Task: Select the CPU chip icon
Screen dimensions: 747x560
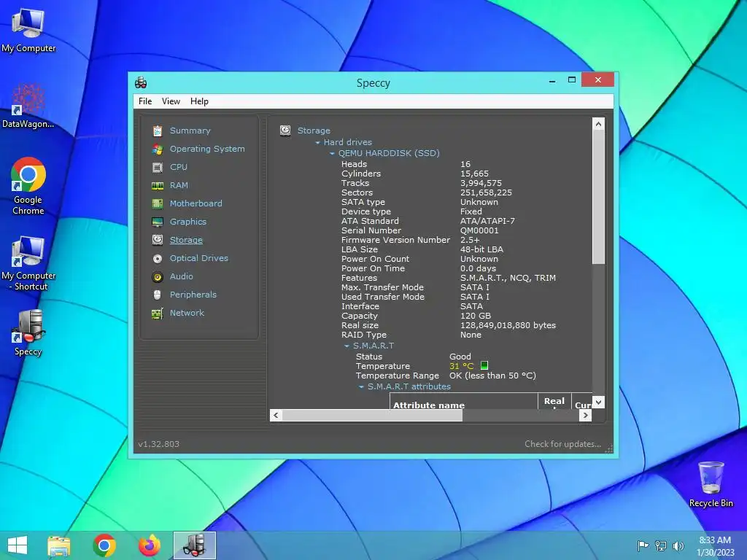Action: click(158, 167)
